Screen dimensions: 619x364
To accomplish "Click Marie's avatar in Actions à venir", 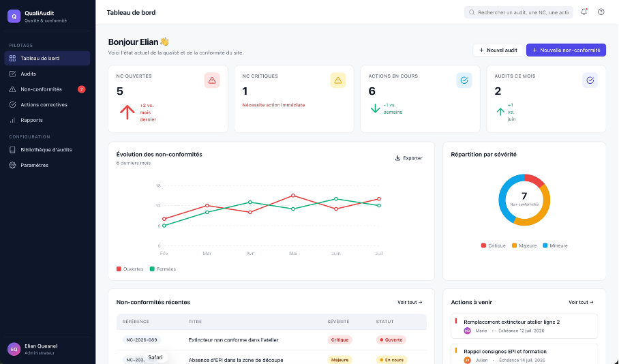I will point(468,331).
